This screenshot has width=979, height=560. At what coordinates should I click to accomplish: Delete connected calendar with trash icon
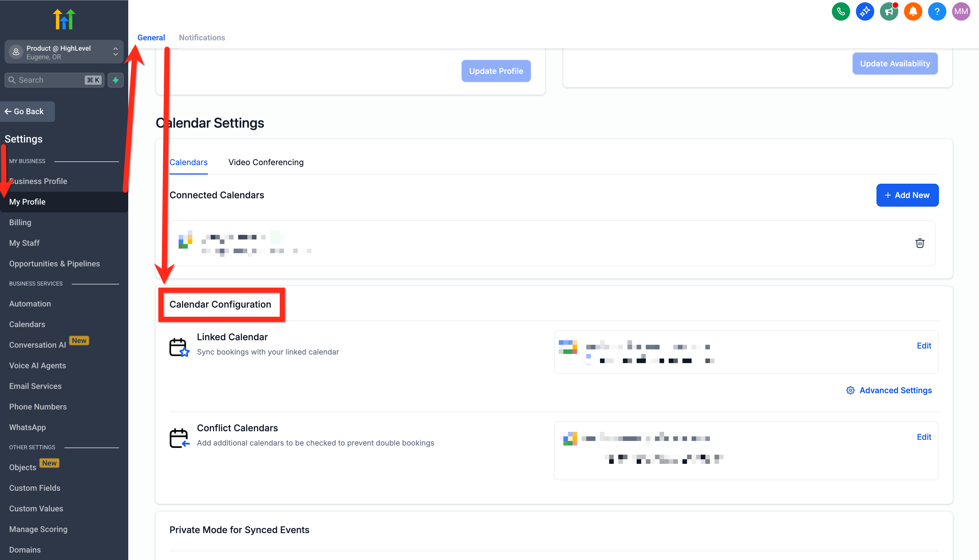coord(919,243)
